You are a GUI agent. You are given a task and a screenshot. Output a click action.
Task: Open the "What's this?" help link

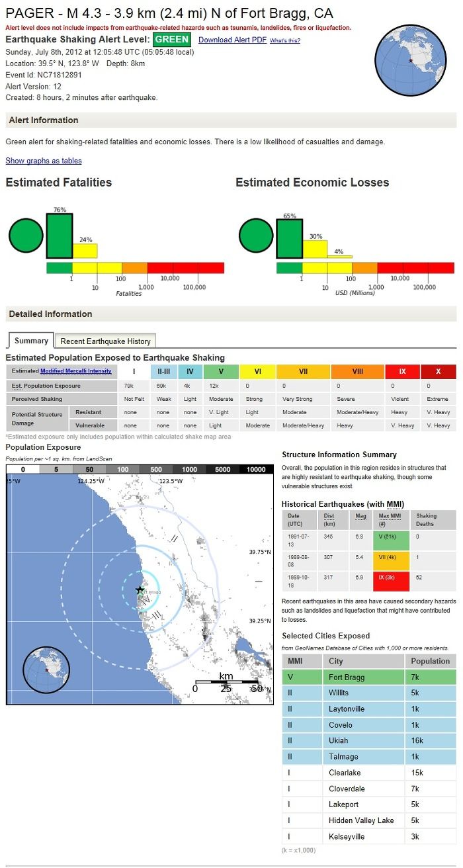click(x=285, y=41)
